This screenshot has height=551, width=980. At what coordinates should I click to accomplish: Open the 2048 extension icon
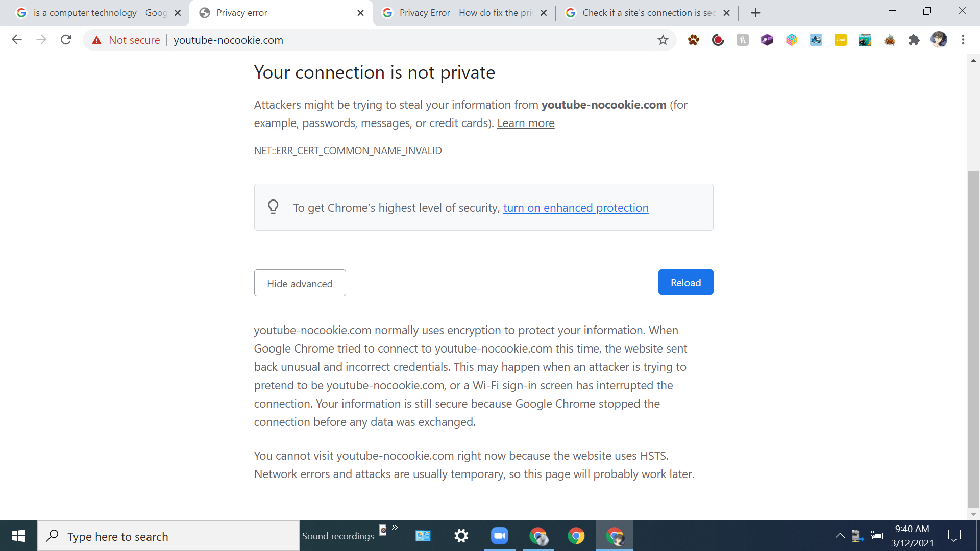[841, 40]
